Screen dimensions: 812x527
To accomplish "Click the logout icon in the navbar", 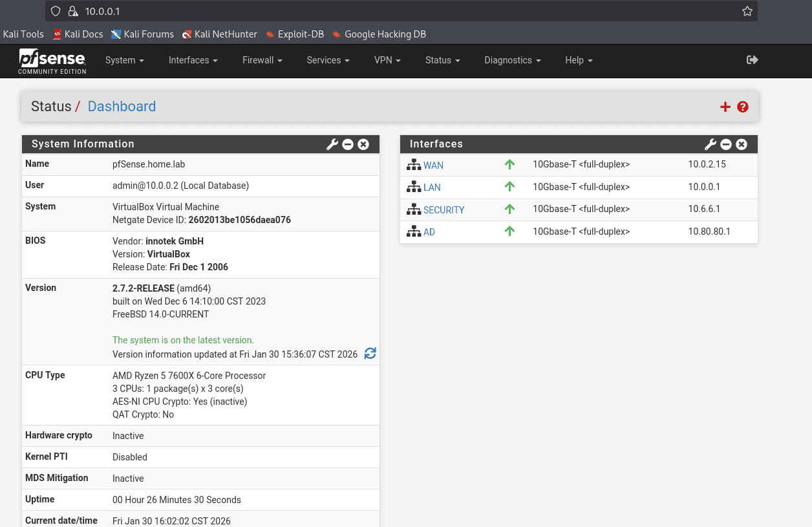I will click(752, 60).
